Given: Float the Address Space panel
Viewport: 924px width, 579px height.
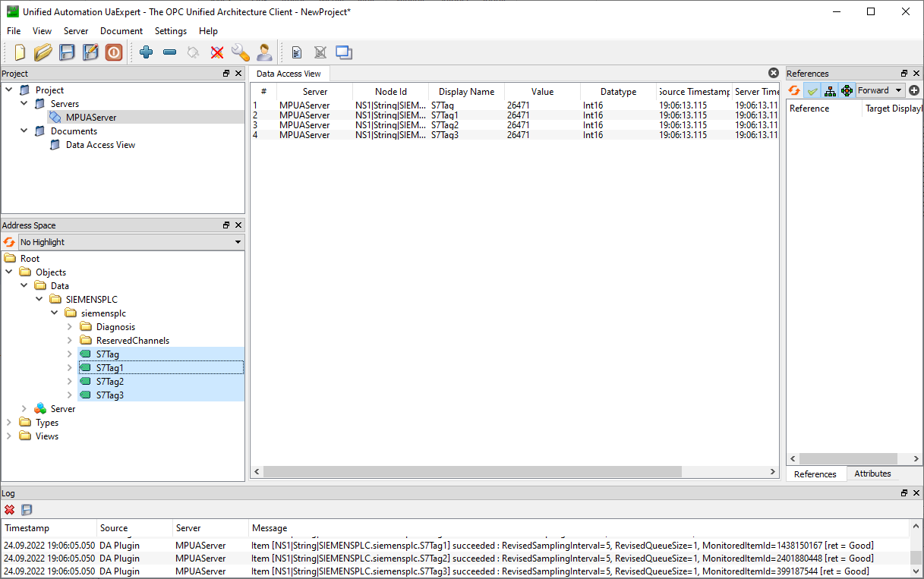Looking at the screenshot, I should click(x=226, y=225).
